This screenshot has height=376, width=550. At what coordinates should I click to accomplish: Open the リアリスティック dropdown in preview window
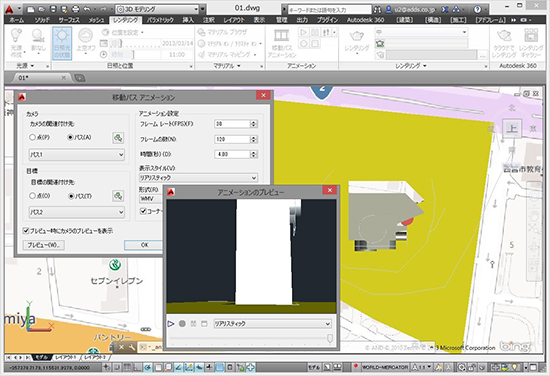coord(272,323)
